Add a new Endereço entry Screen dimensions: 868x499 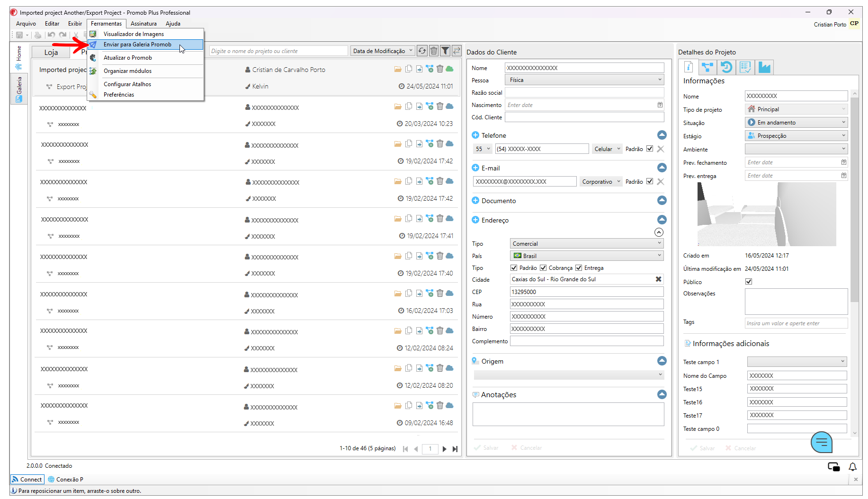pyautogui.click(x=475, y=220)
